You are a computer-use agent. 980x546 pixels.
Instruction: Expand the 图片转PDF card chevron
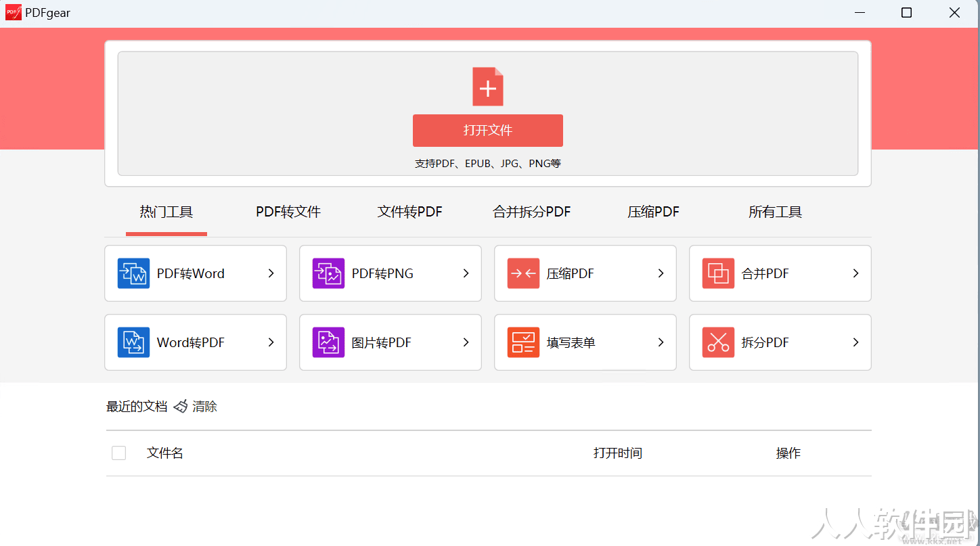(466, 342)
